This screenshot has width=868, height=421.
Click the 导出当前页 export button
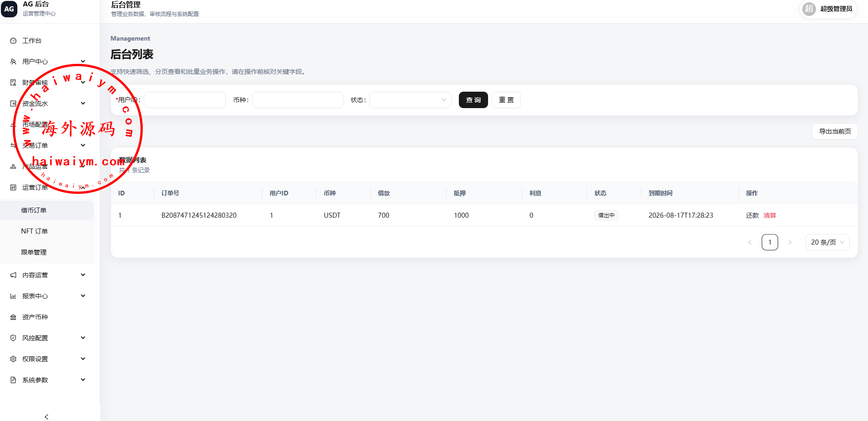click(x=835, y=131)
